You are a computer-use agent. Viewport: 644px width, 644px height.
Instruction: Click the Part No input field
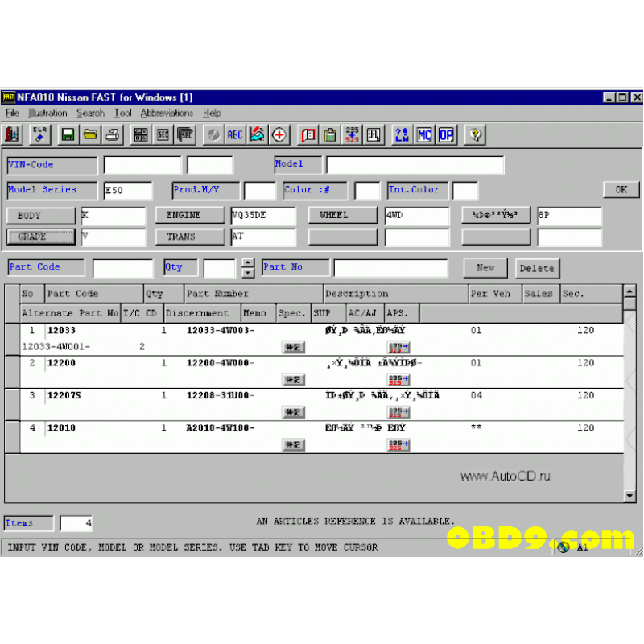390,268
